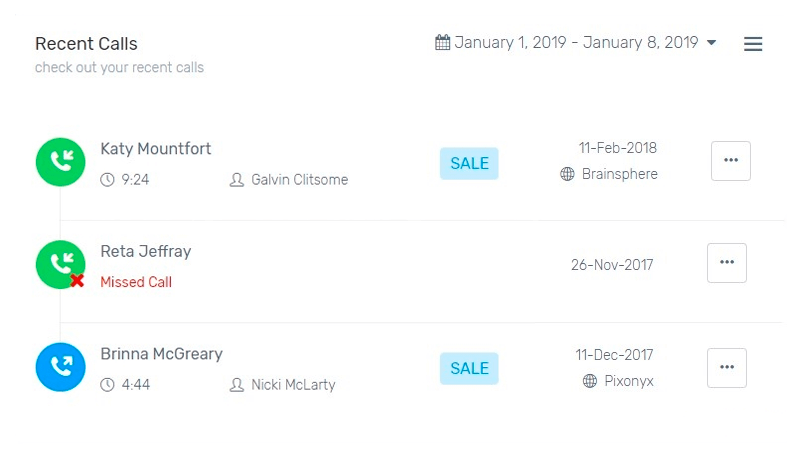Click the SALE tag on Brinna McGreary
The image size is (800, 458).
(x=469, y=368)
